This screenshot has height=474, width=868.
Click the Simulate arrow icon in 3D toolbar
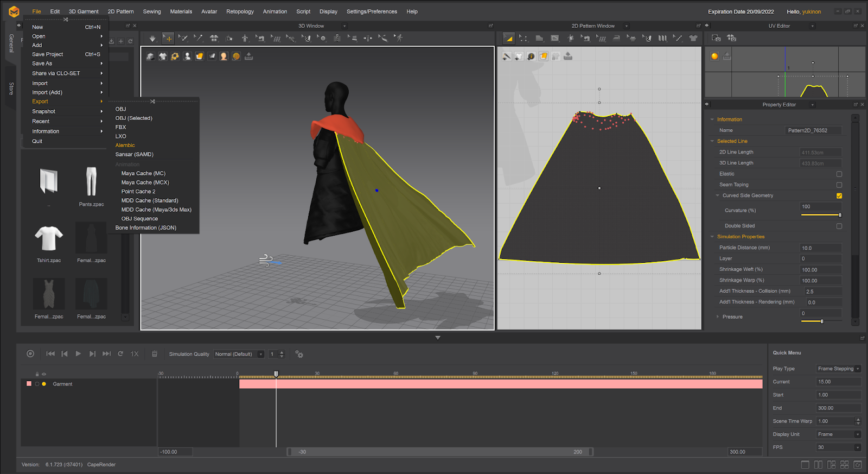pyautogui.click(x=152, y=39)
